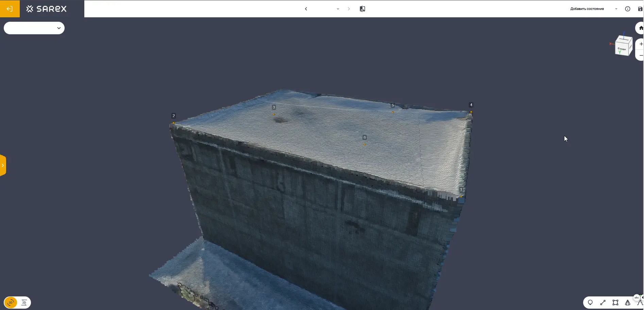
Task: Click the save disk icon
Action: 640,9
